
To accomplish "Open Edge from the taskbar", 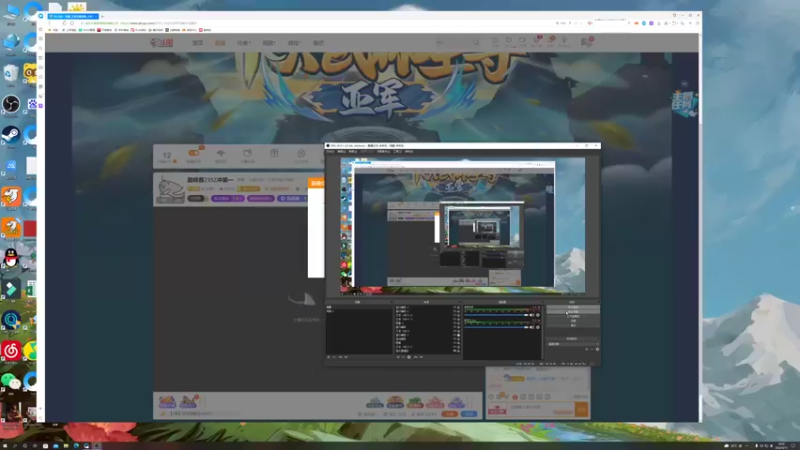I will click(x=76, y=446).
